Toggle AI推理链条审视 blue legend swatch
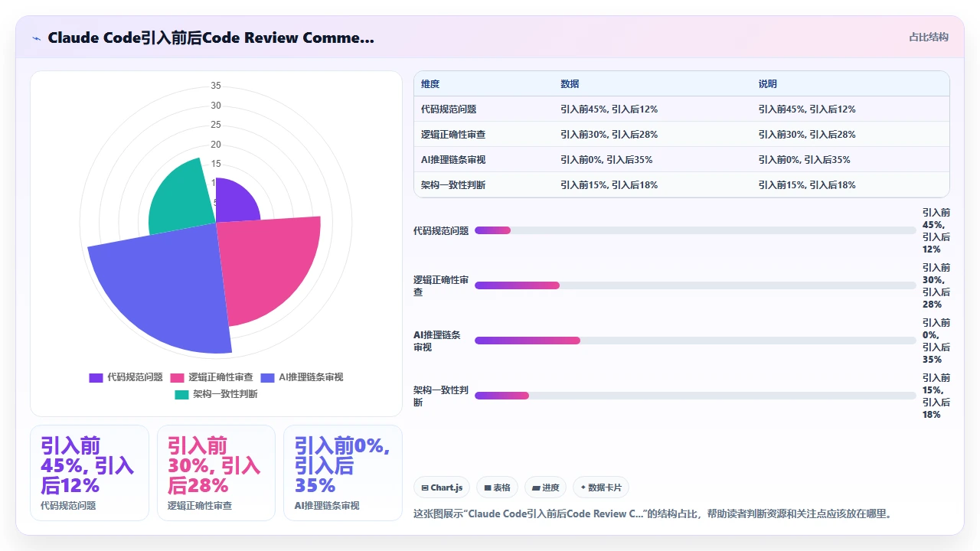This screenshot has height=551, width=980. [267, 377]
